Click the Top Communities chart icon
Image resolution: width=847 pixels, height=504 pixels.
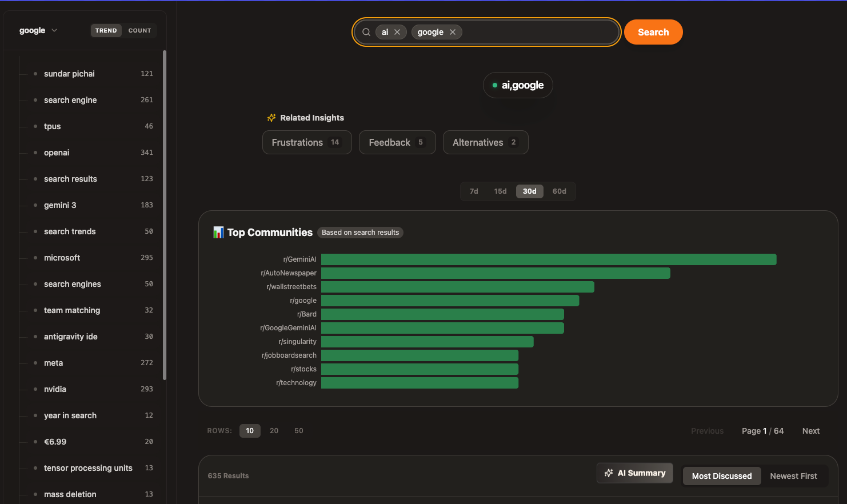coord(218,233)
